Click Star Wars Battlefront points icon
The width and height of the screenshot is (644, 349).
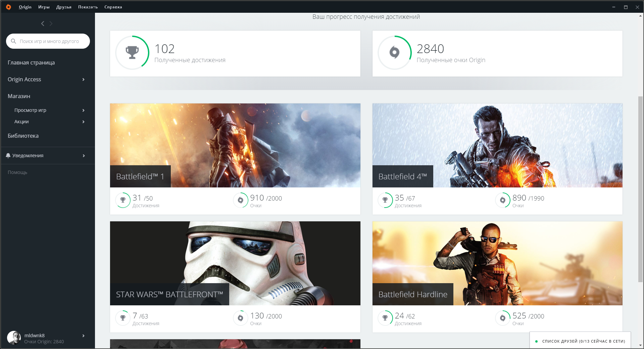[241, 318]
